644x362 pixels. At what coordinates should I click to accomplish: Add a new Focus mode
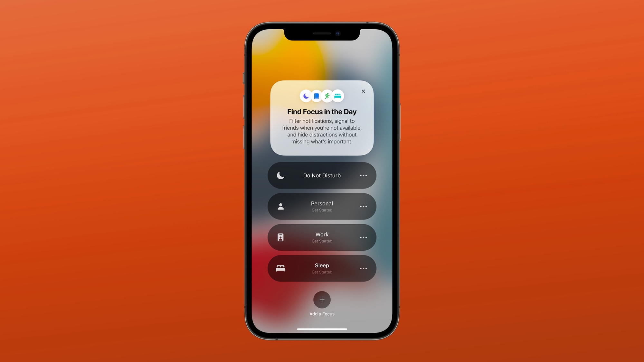point(322,300)
